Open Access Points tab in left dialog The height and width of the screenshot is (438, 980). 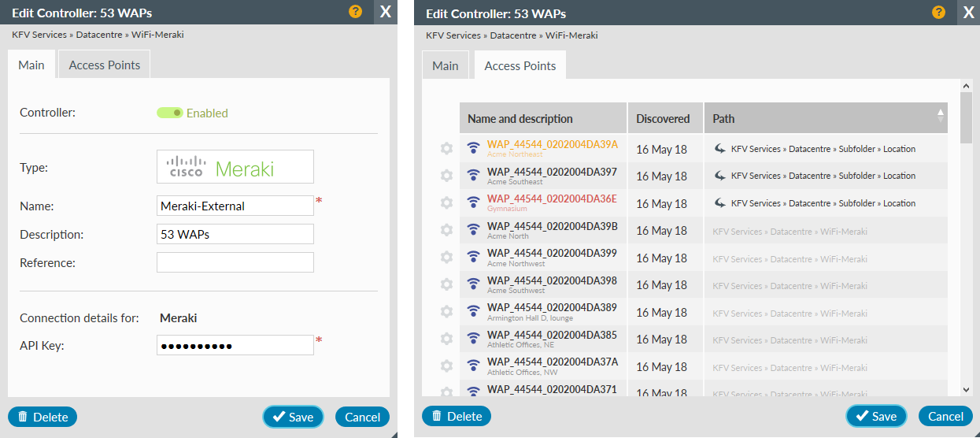(105, 65)
